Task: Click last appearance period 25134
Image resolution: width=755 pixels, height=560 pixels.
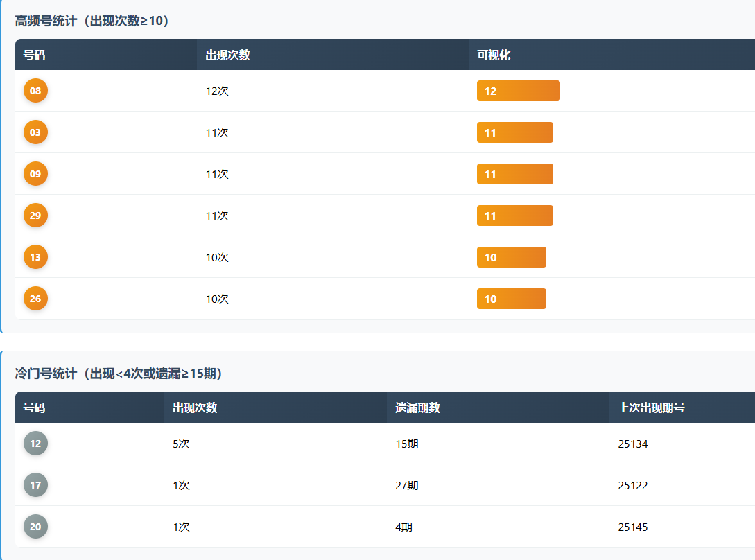Action: pyautogui.click(x=632, y=444)
